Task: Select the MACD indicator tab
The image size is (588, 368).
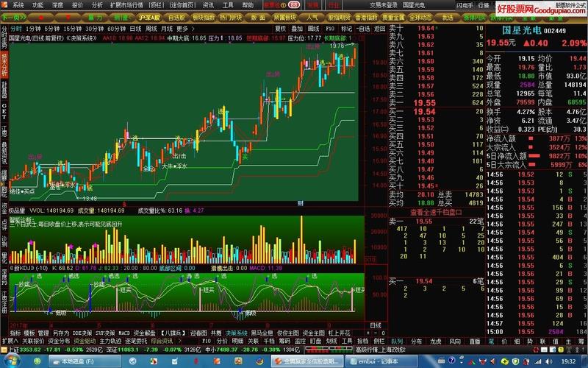Action: coord(124,333)
